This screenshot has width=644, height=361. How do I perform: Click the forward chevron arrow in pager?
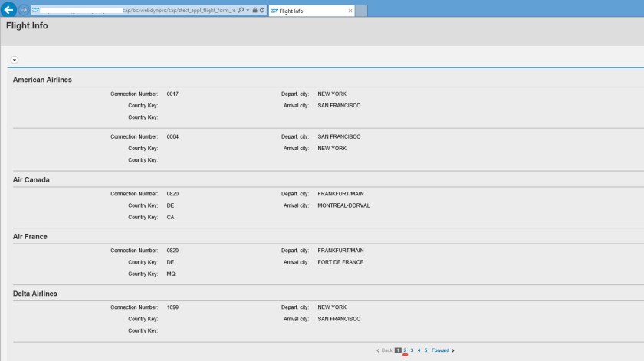click(453, 351)
